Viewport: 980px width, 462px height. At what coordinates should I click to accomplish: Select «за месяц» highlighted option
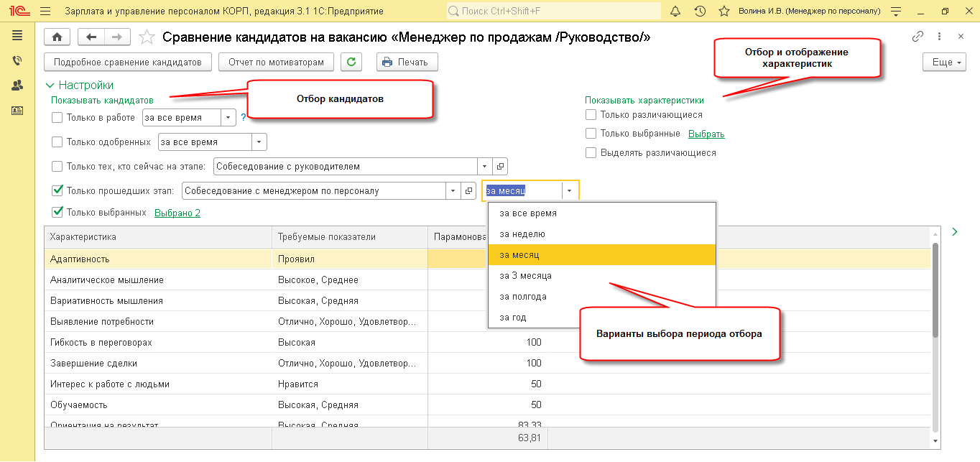pyautogui.click(x=601, y=255)
